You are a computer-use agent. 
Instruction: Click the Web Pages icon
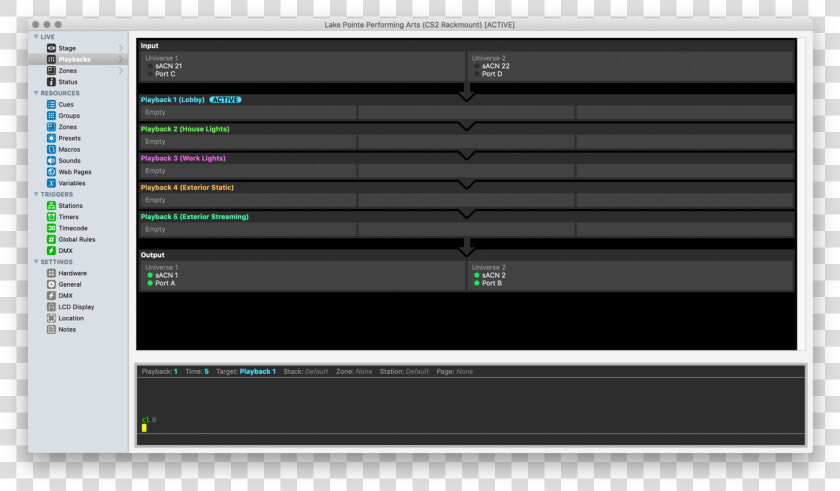[51, 172]
